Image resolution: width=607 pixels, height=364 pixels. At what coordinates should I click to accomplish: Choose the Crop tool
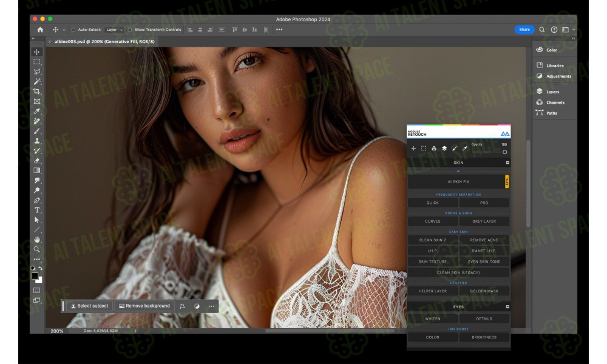click(x=37, y=92)
